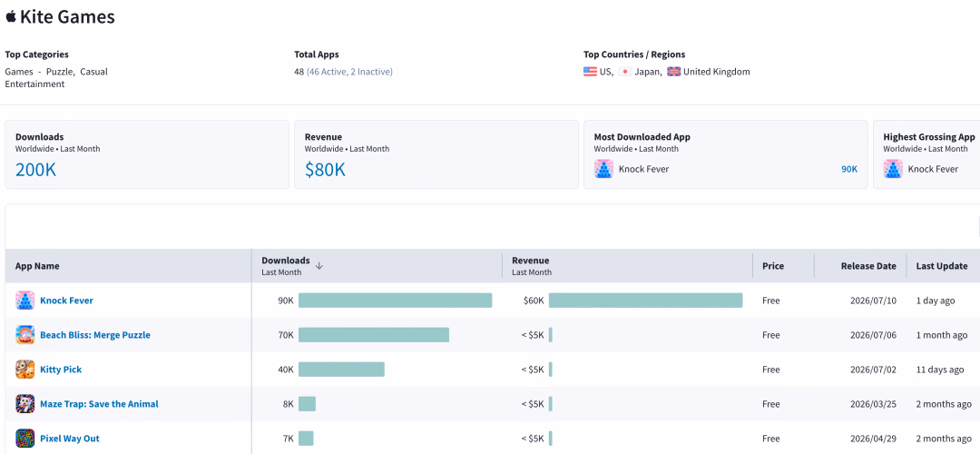Open the Pixel Way Out link

[69, 438]
